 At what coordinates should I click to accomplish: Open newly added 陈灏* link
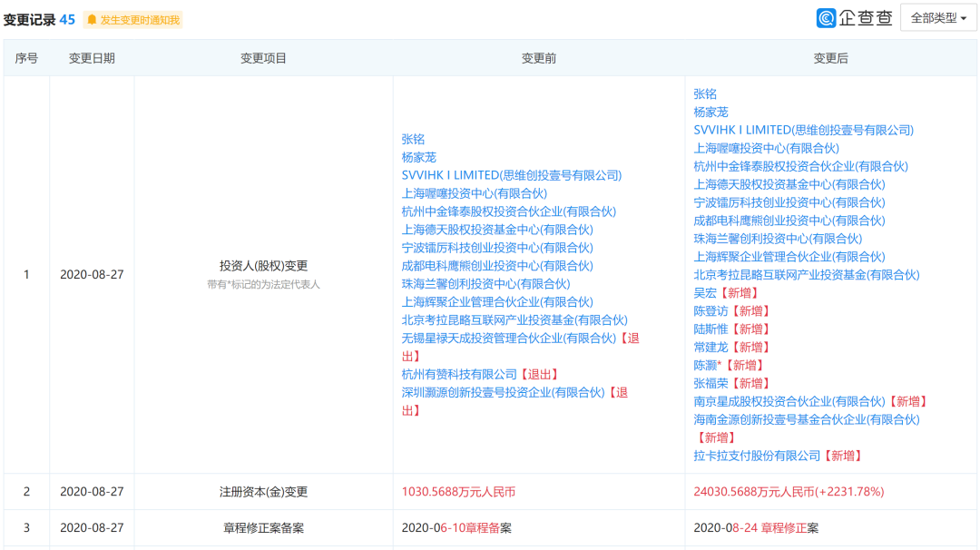coord(708,366)
